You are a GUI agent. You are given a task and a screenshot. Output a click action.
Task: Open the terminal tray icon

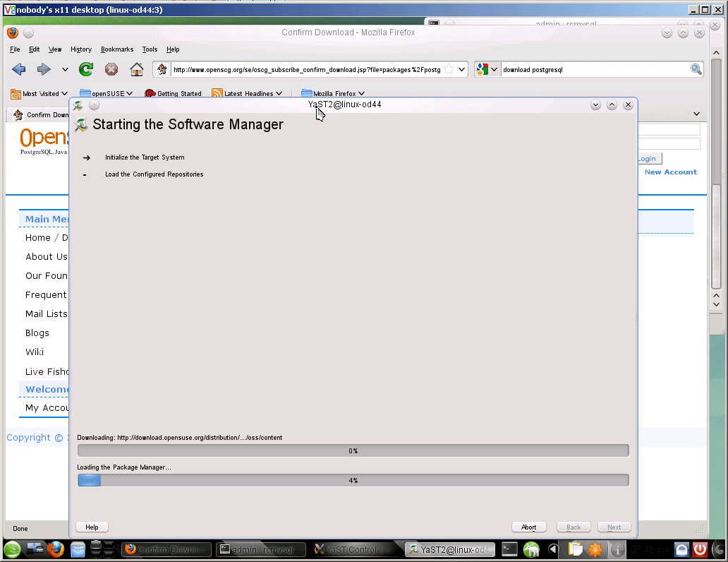pos(509,550)
